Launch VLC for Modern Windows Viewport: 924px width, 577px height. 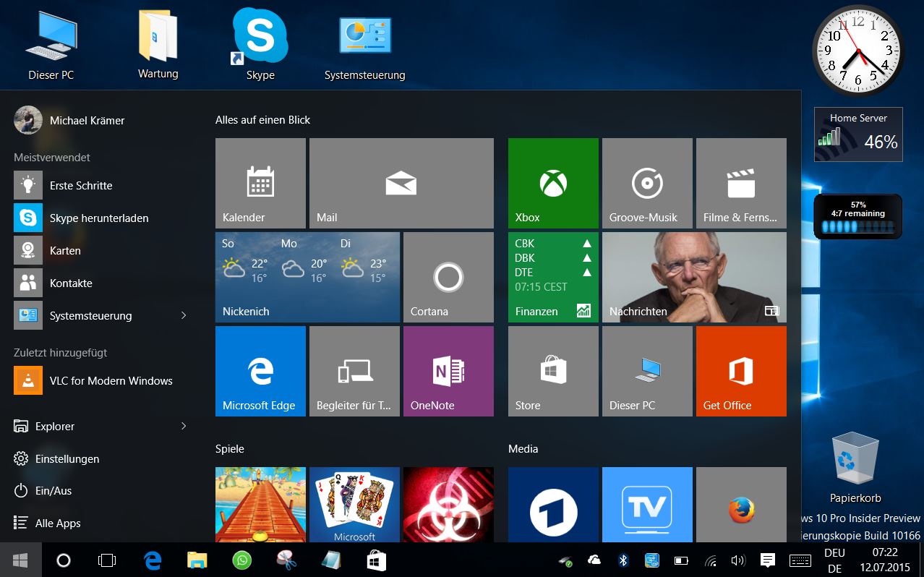click(x=101, y=380)
